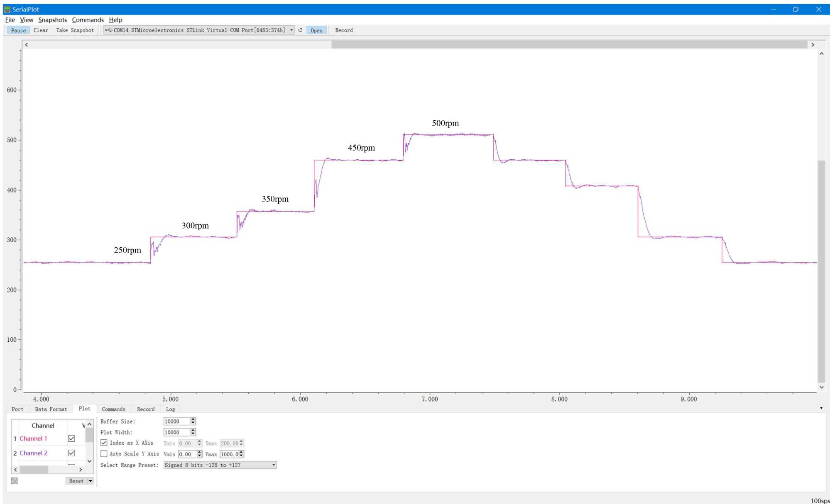Open the Reset button dropdown arrow

(x=90, y=481)
